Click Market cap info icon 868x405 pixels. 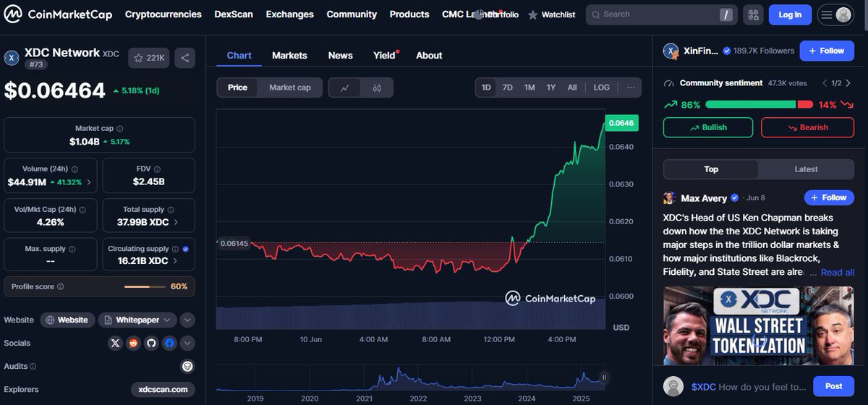(119, 128)
